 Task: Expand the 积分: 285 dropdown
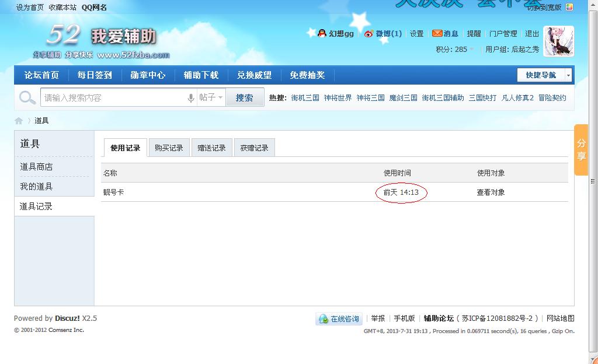pyautogui.click(x=454, y=49)
